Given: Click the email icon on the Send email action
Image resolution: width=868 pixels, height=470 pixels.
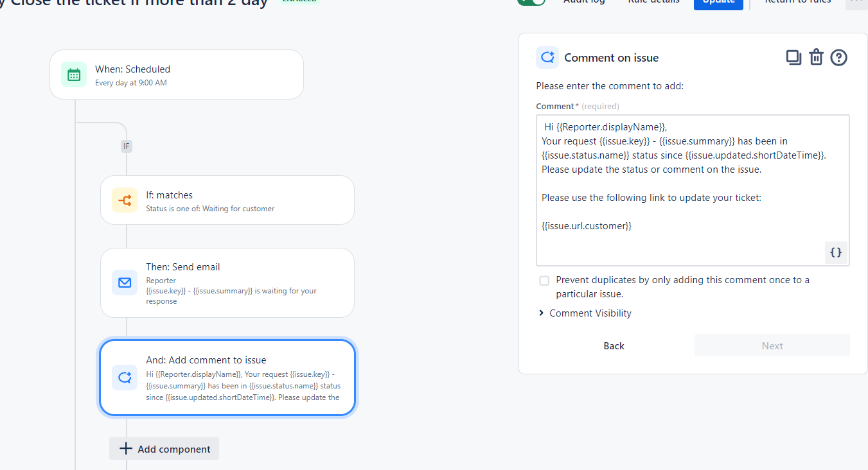Looking at the screenshot, I should [x=125, y=282].
